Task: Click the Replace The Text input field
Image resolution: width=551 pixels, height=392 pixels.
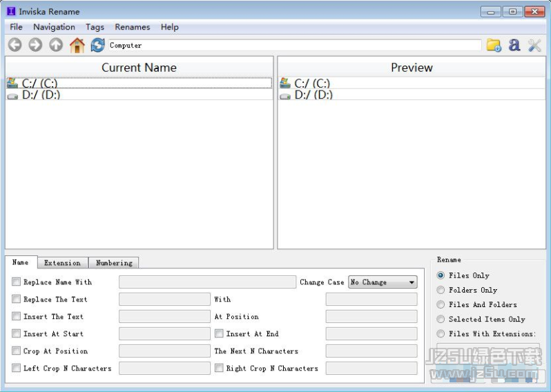Action: pos(164,300)
